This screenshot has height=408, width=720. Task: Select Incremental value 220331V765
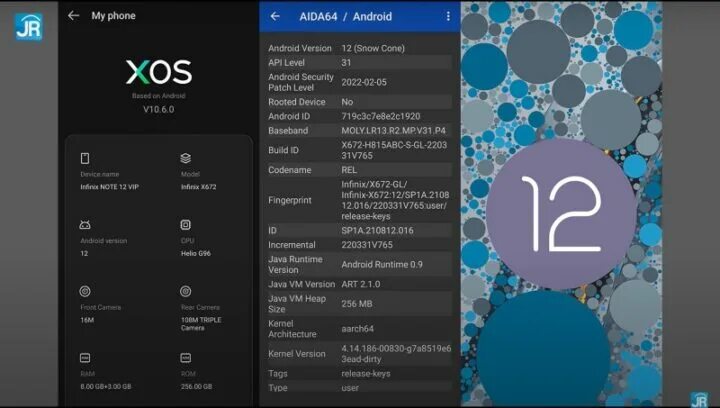[x=367, y=245]
